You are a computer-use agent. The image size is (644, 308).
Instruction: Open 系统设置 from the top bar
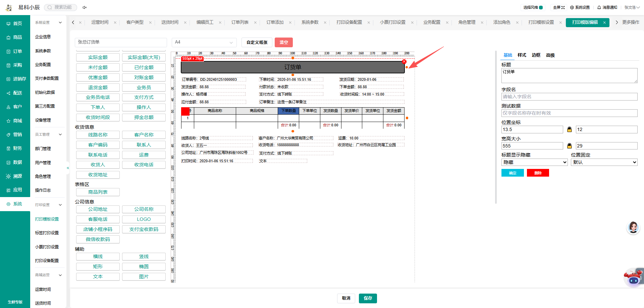580,7
